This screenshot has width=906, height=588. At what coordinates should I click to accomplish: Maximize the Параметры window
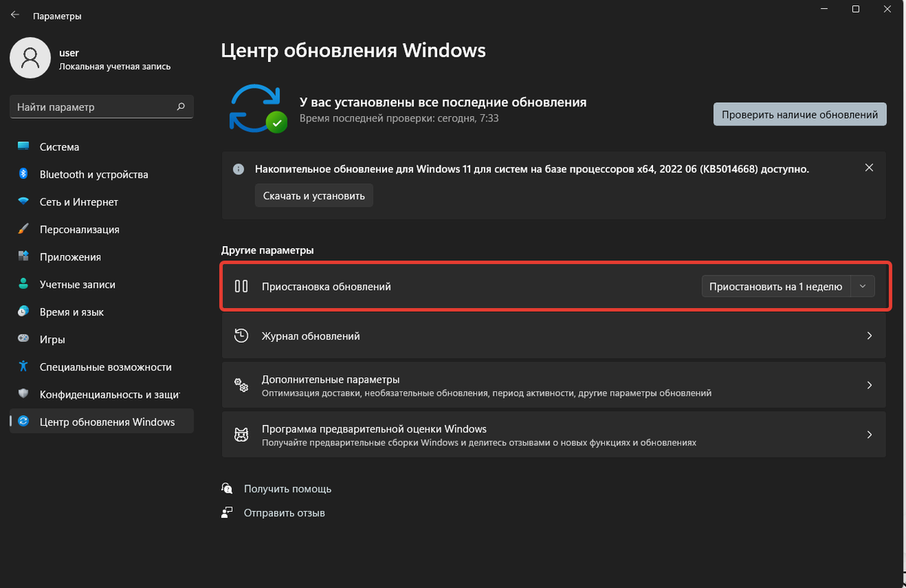(855, 9)
